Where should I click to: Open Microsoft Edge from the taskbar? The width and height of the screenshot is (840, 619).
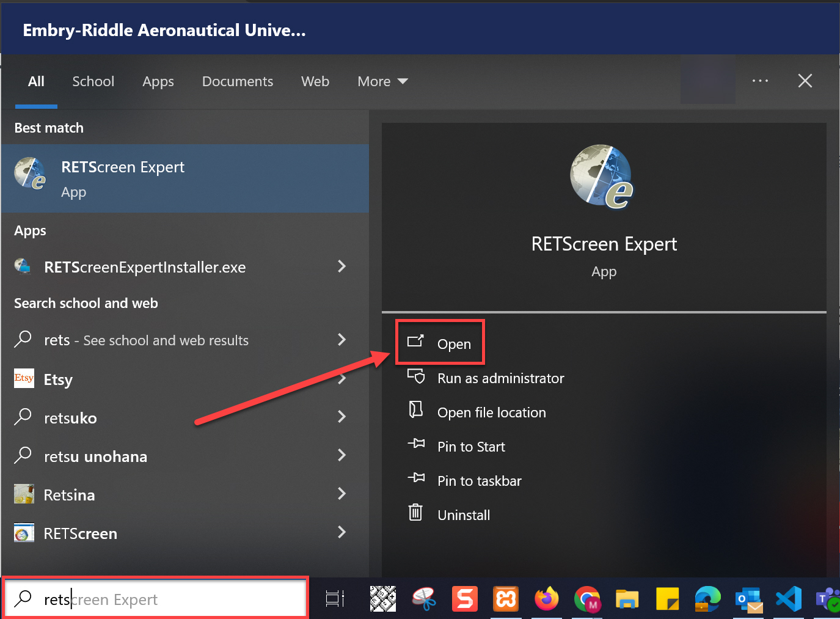708,599
